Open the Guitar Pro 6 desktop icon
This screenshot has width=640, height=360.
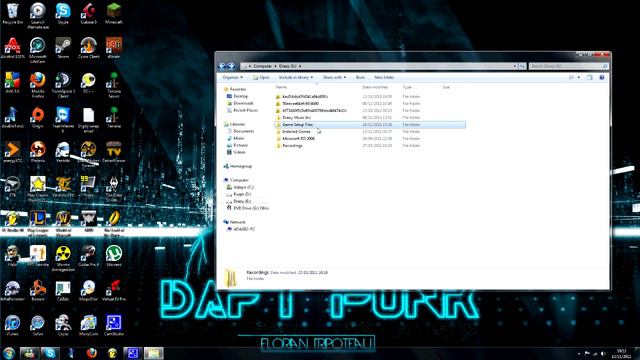click(x=88, y=256)
